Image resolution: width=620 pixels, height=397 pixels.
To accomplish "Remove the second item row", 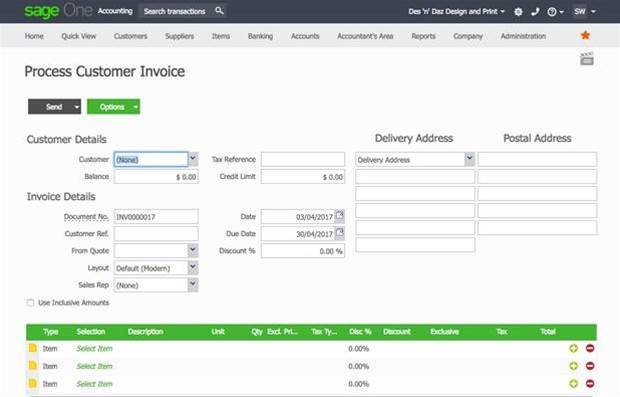I will tap(590, 366).
